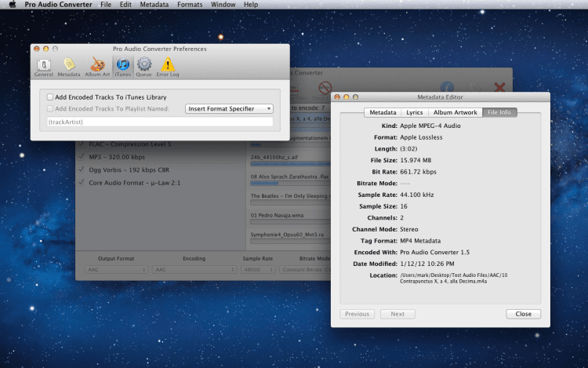Uncheck the Ogg Vorbis 192 kbps preset

82,170
